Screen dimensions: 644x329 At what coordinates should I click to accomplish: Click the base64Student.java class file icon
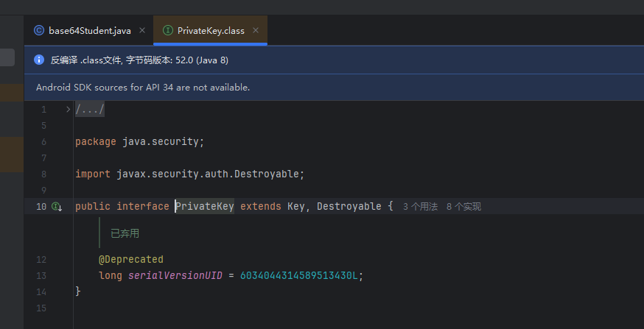[x=39, y=31]
